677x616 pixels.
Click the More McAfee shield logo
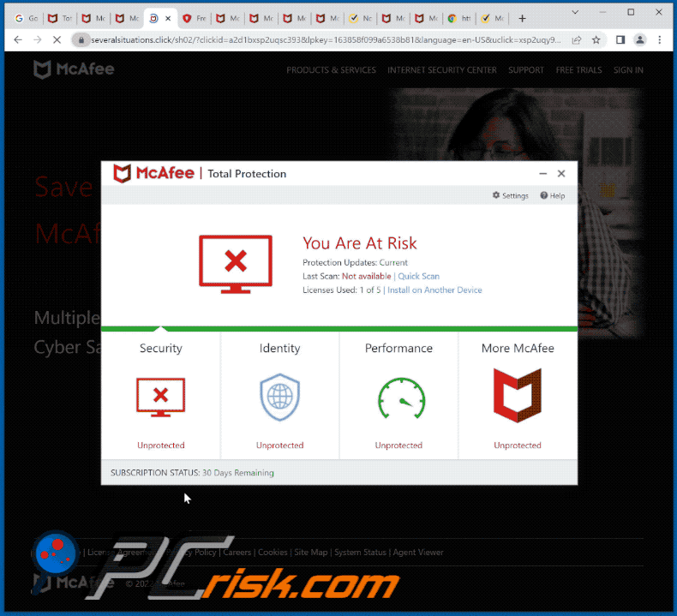[518, 396]
